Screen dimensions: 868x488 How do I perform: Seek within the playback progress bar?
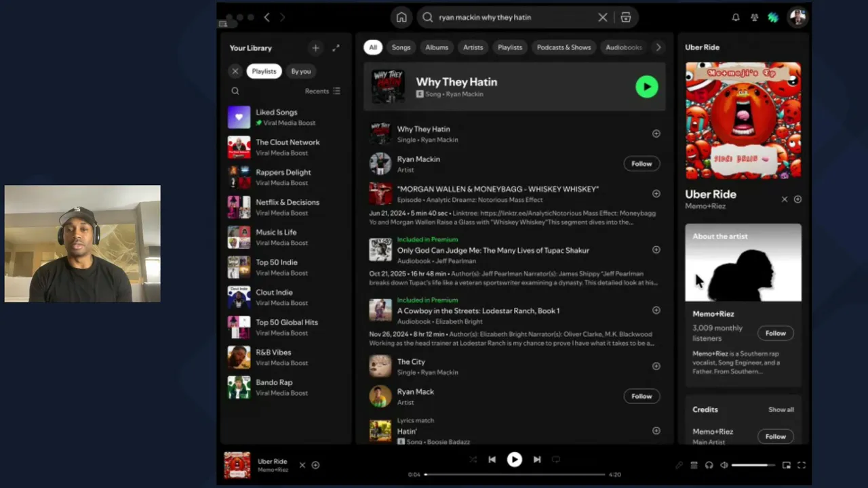coord(515,474)
